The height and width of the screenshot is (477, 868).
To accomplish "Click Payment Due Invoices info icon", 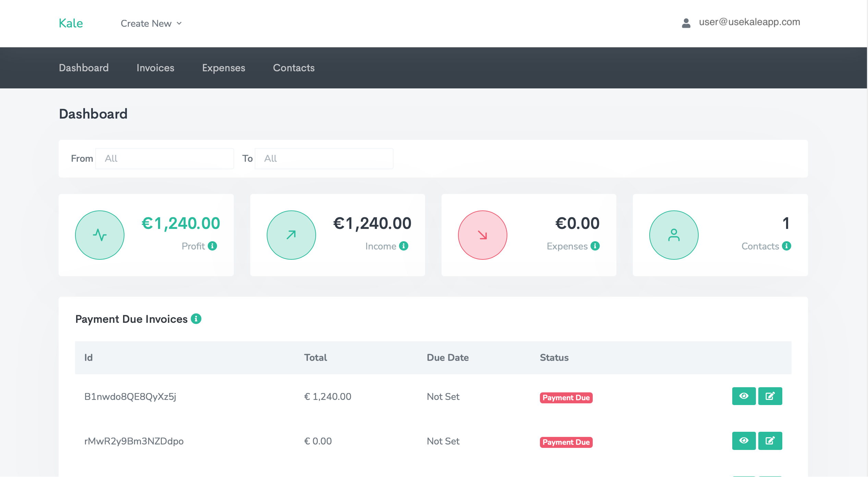I will point(196,319).
